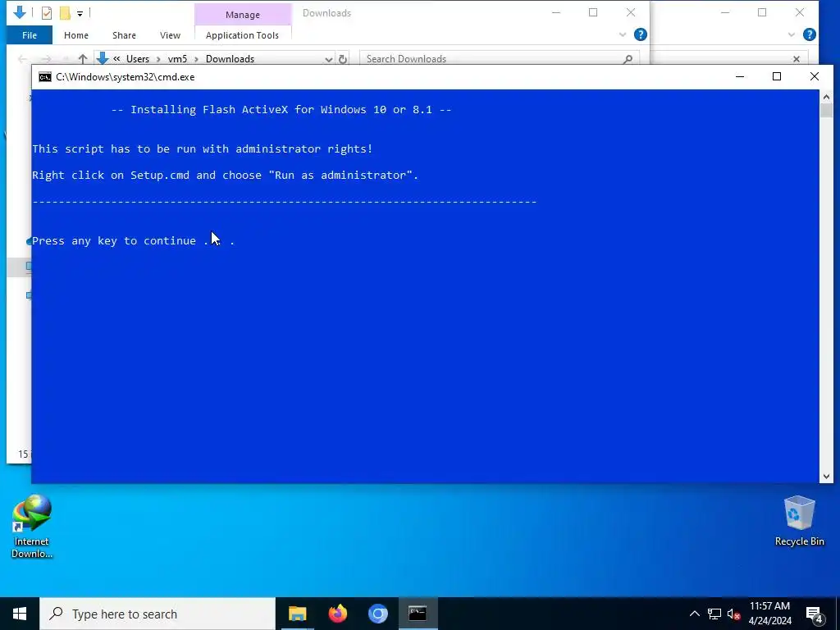Refresh the Downloads folder view

343,59
